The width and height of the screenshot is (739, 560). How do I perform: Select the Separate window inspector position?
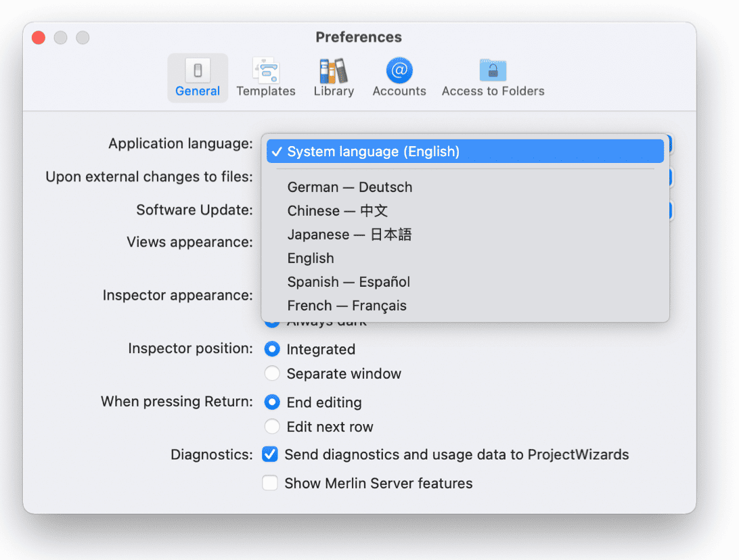(272, 373)
